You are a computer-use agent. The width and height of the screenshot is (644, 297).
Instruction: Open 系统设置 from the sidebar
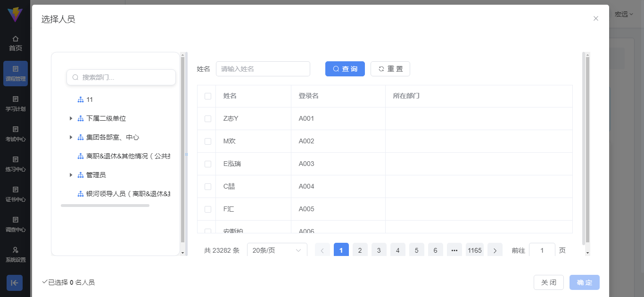(16, 255)
